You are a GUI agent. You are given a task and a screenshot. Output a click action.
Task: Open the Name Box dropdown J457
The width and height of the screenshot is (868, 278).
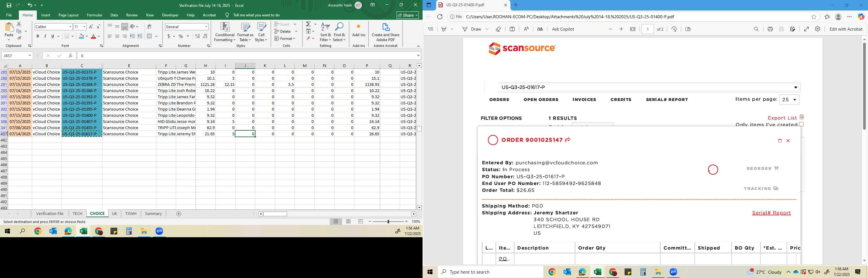tap(30, 56)
